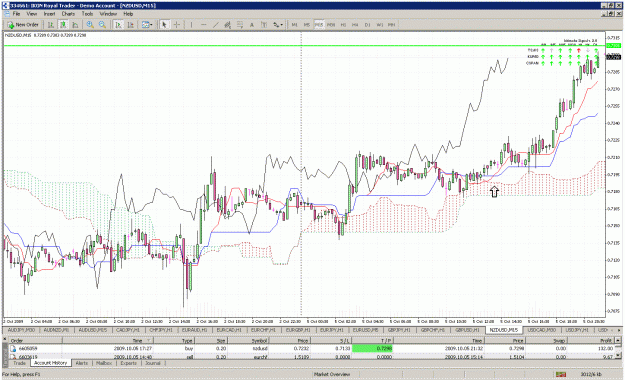The width and height of the screenshot is (625, 380).
Task: Switch to EURAUD,H1 chart tab
Action: click(x=194, y=330)
